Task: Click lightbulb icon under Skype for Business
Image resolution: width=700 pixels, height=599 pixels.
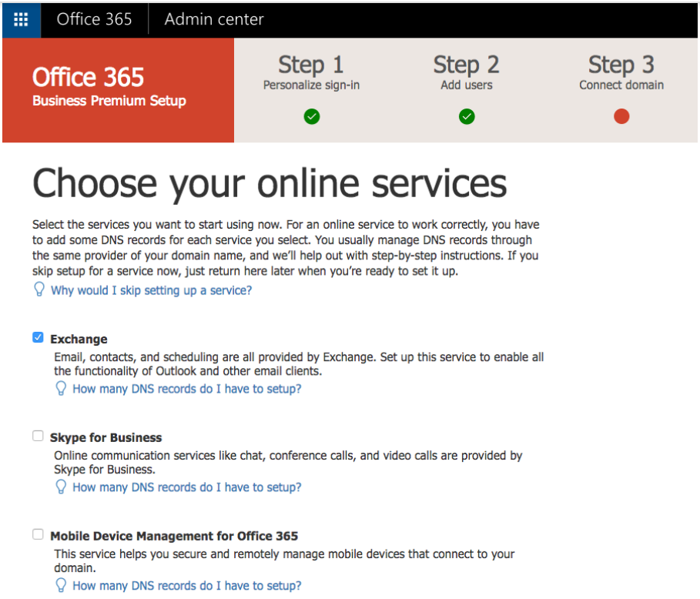Action: (61, 486)
